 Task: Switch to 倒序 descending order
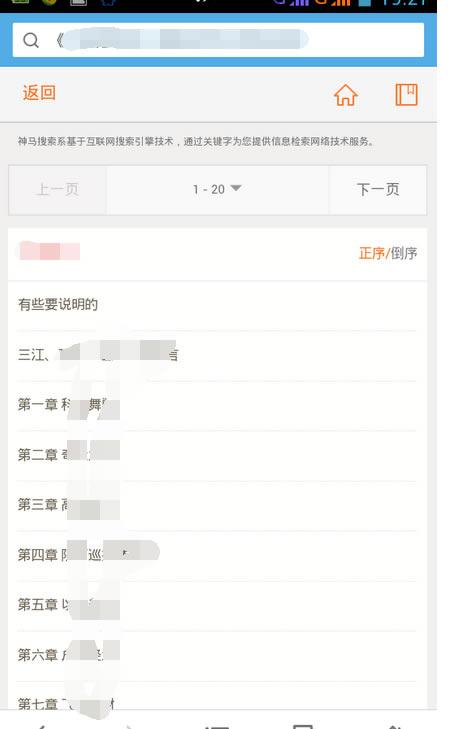point(404,253)
